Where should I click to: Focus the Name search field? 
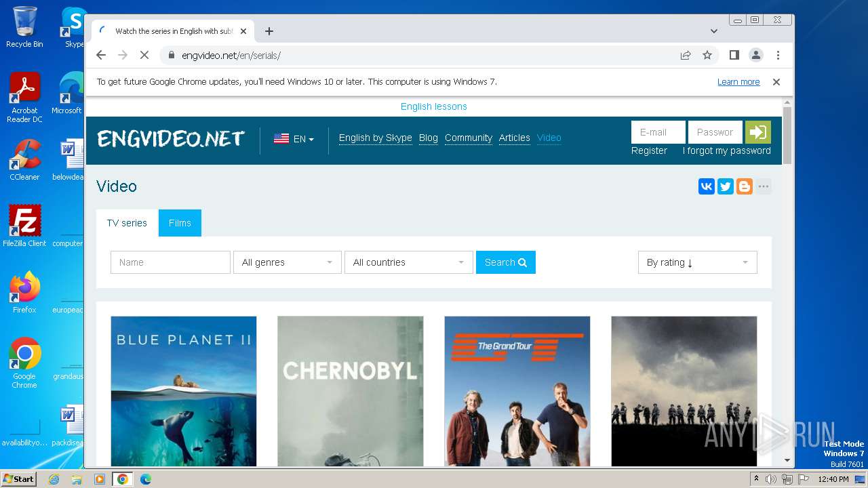pos(170,262)
